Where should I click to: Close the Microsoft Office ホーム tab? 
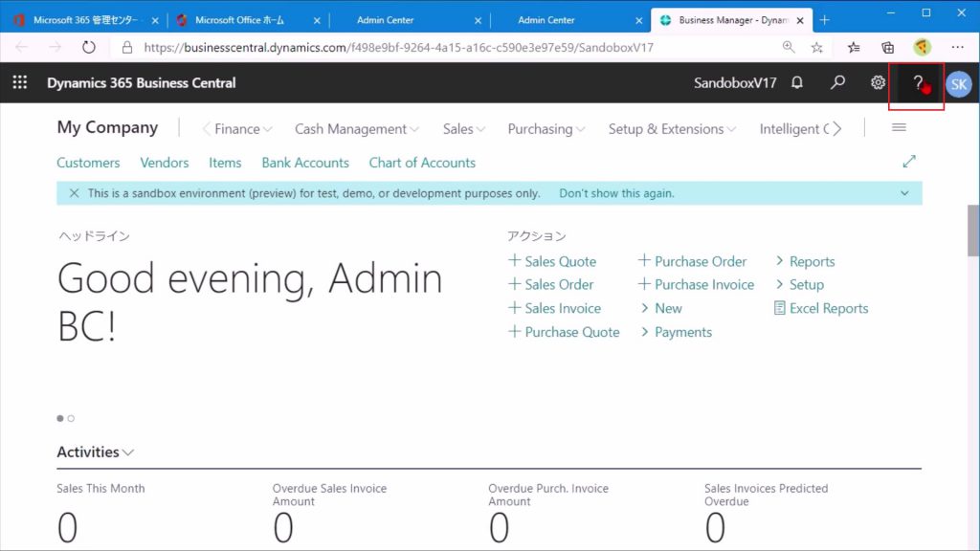coord(317,21)
